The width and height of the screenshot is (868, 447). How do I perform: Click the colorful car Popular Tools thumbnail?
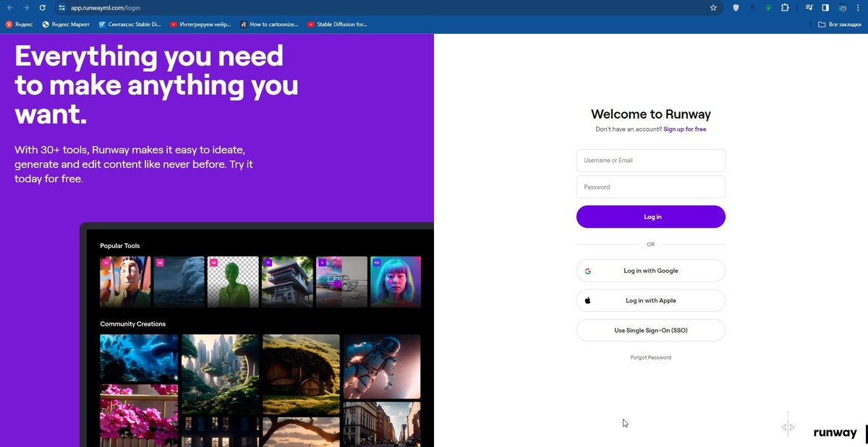(341, 282)
